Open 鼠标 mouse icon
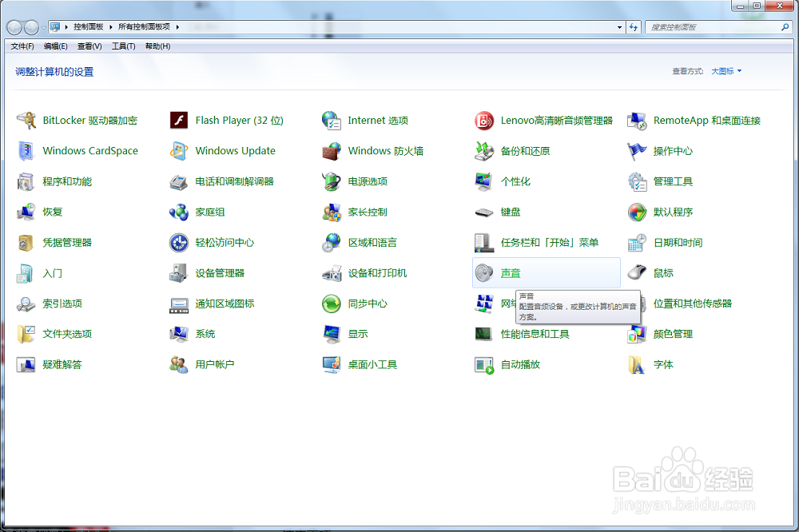Image resolution: width=799 pixels, height=532 pixels. (x=637, y=274)
